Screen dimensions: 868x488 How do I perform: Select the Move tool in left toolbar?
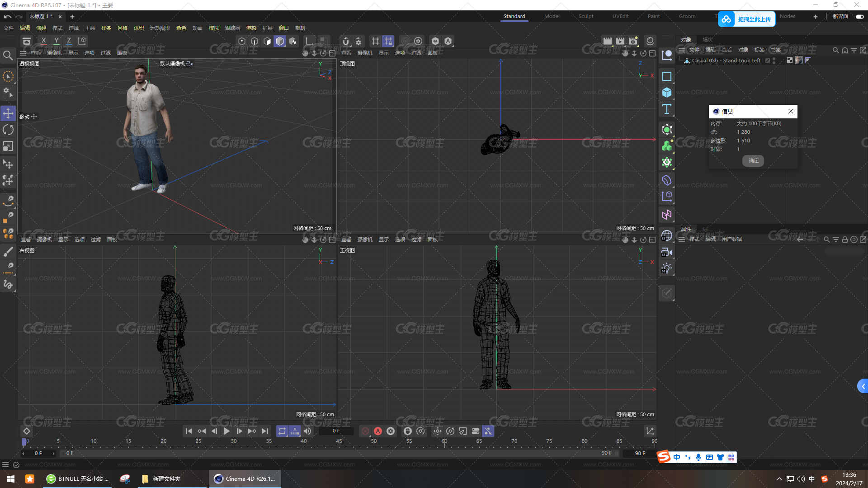[8, 113]
